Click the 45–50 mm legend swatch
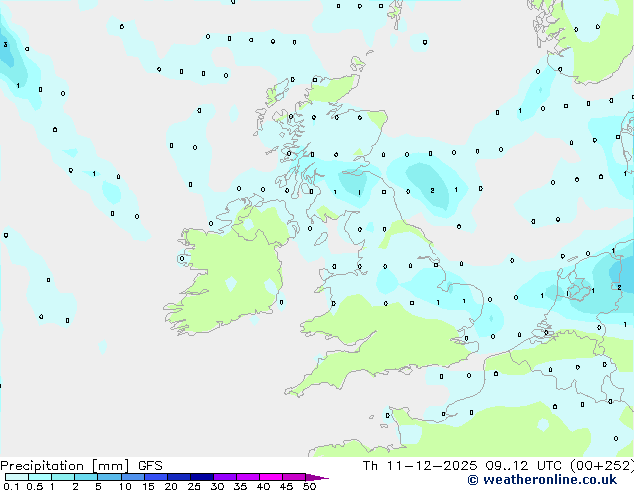634x490 pixels. click(x=294, y=477)
